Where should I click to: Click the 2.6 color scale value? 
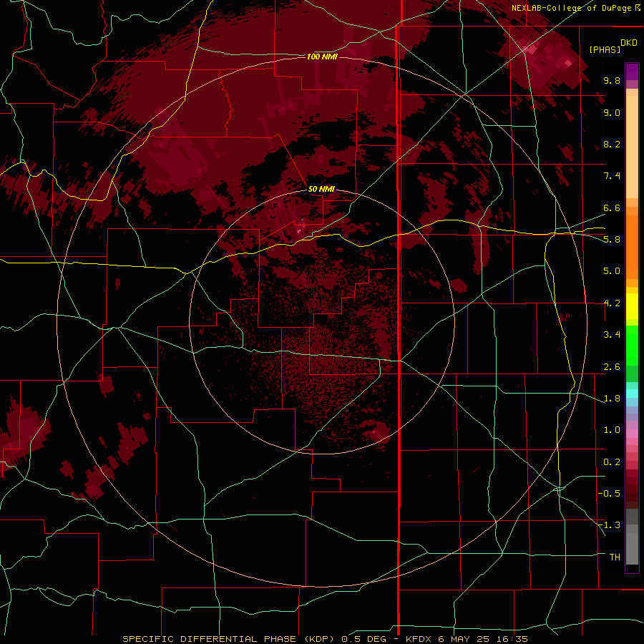(612, 367)
